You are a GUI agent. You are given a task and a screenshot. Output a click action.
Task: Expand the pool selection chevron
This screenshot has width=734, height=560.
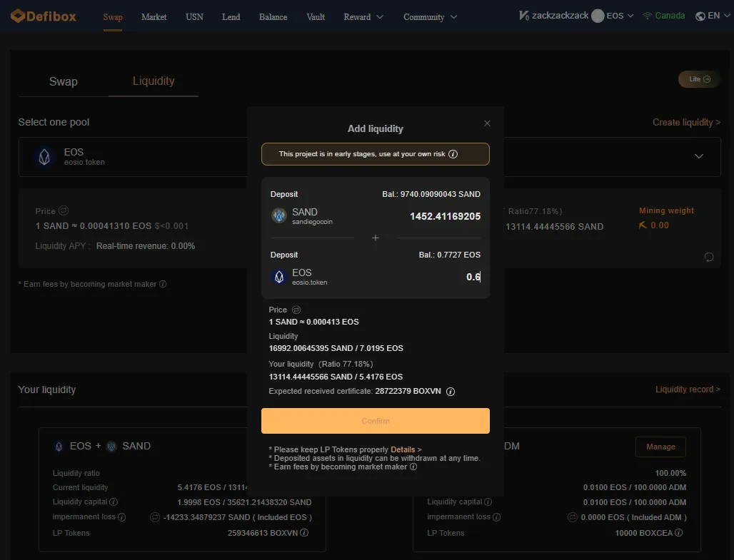tap(699, 156)
